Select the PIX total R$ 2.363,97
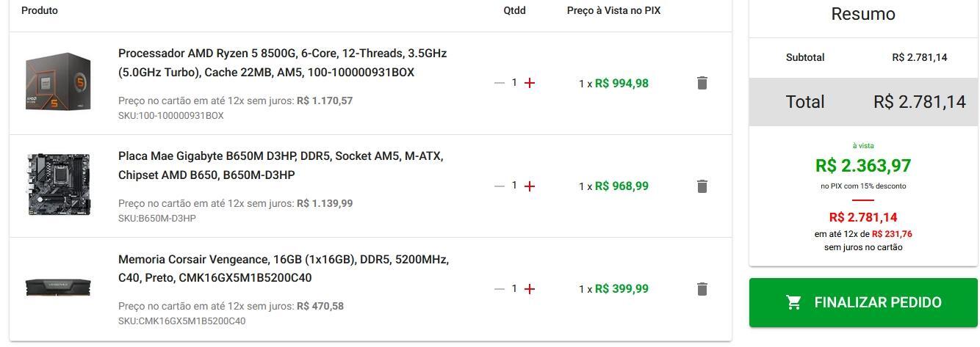The height and width of the screenshot is (347, 980). (863, 166)
